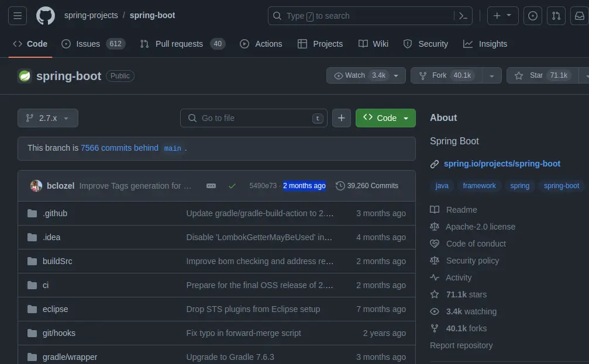Focus the 'Go to file' search box

(x=253, y=118)
